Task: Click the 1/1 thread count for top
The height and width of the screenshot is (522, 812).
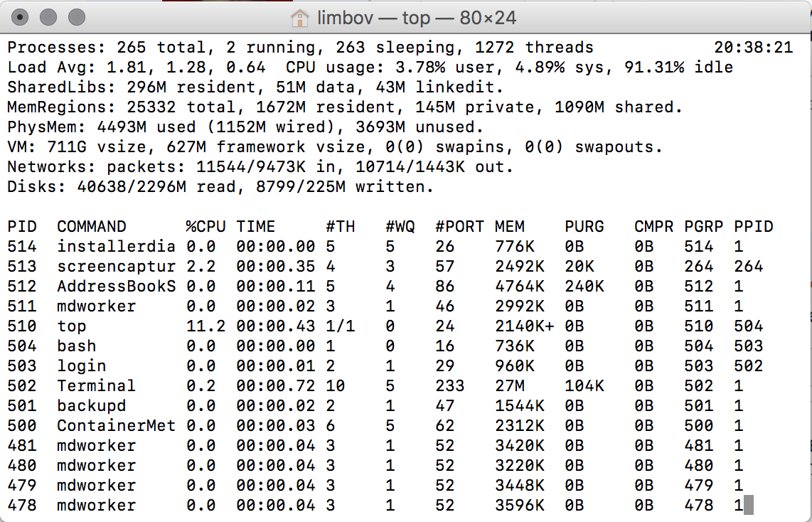Action: coord(341,326)
